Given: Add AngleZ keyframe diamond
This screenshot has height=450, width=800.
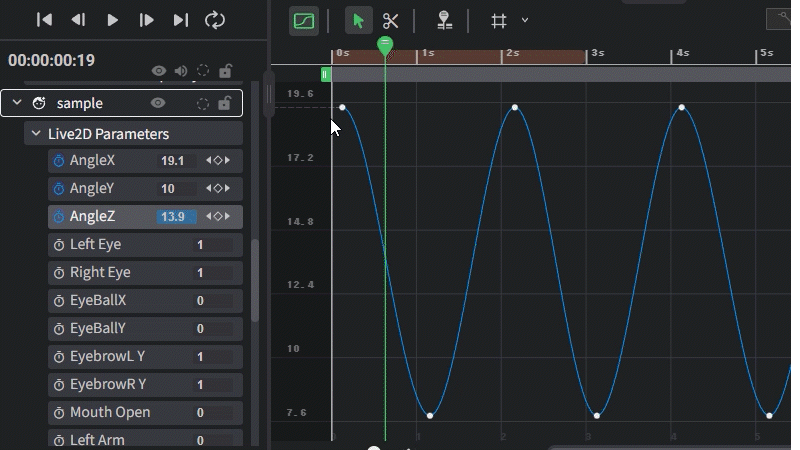Looking at the screenshot, I should 218,216.
